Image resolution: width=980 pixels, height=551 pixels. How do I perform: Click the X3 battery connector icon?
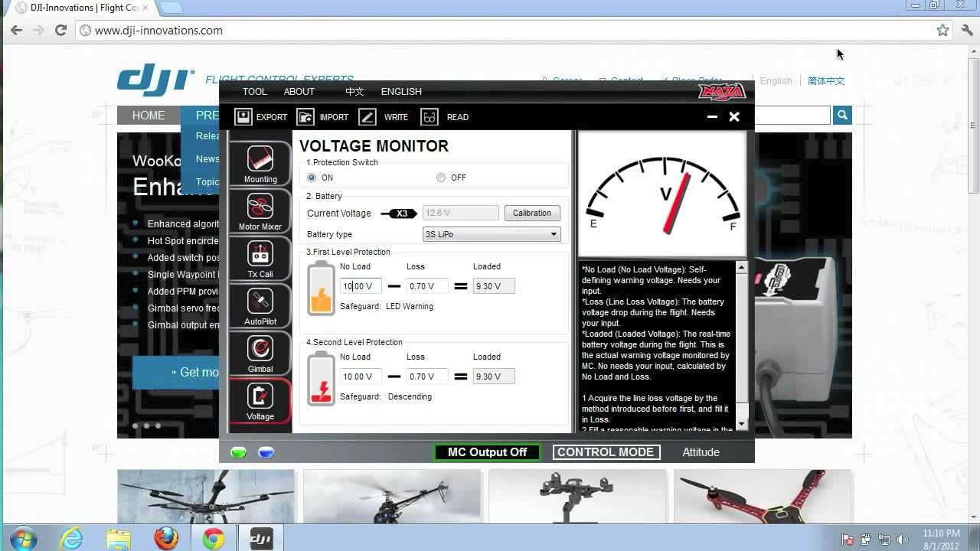(x=399, y=214)
